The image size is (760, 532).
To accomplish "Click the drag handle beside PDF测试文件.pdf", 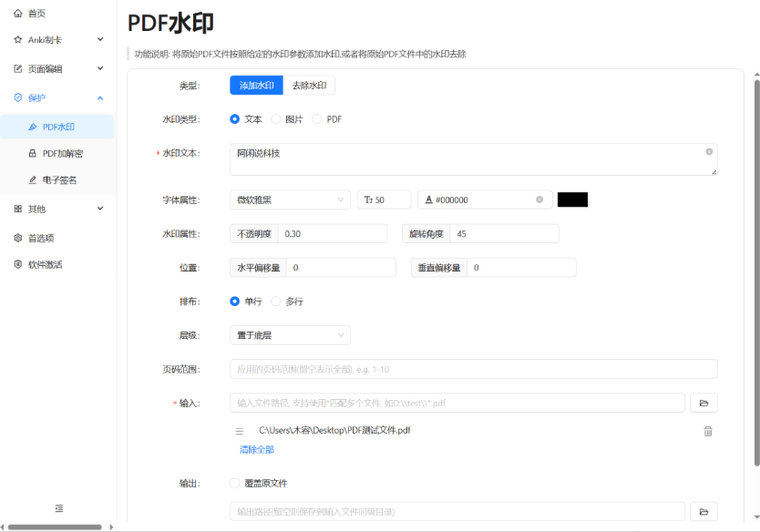I will (240, 431).
